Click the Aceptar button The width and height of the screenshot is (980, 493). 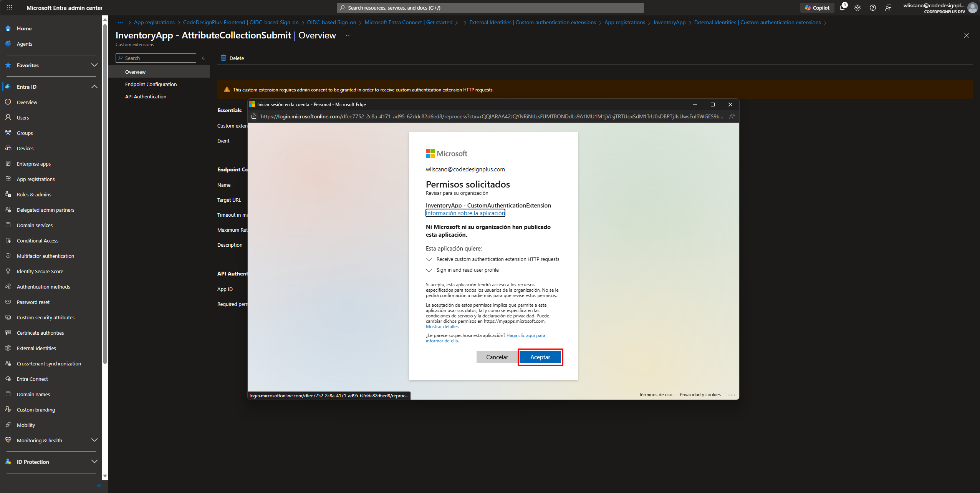[540, 357]
